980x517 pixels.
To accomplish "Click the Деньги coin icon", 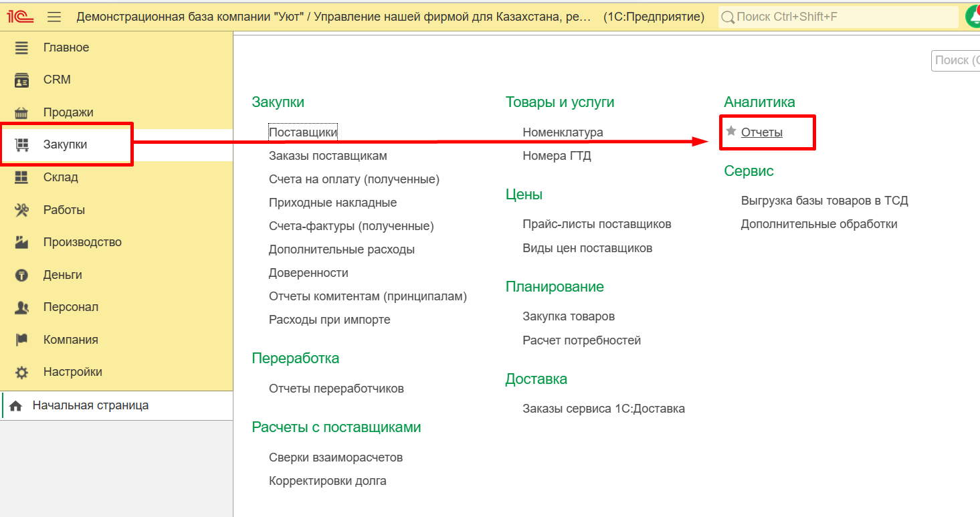I will coord(22,275).
